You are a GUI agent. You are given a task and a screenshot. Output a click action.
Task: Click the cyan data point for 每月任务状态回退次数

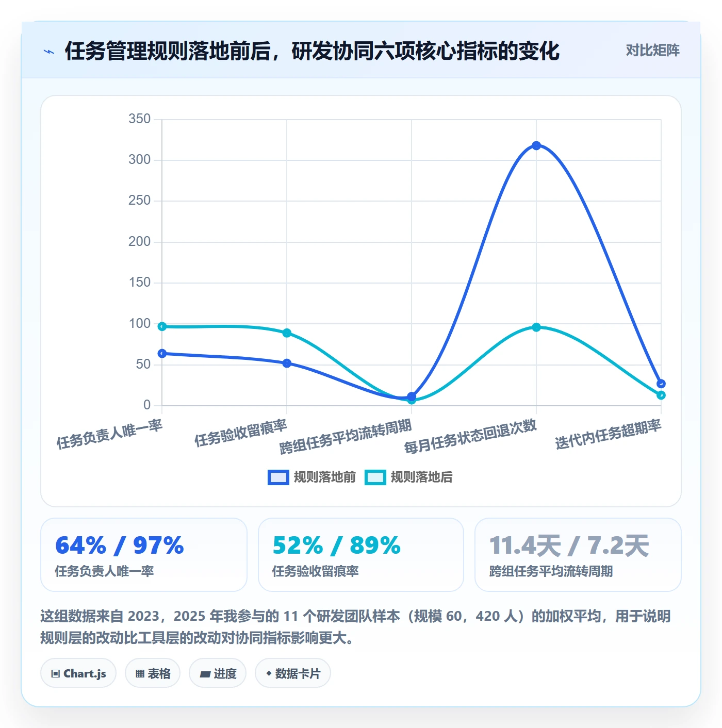536,327
